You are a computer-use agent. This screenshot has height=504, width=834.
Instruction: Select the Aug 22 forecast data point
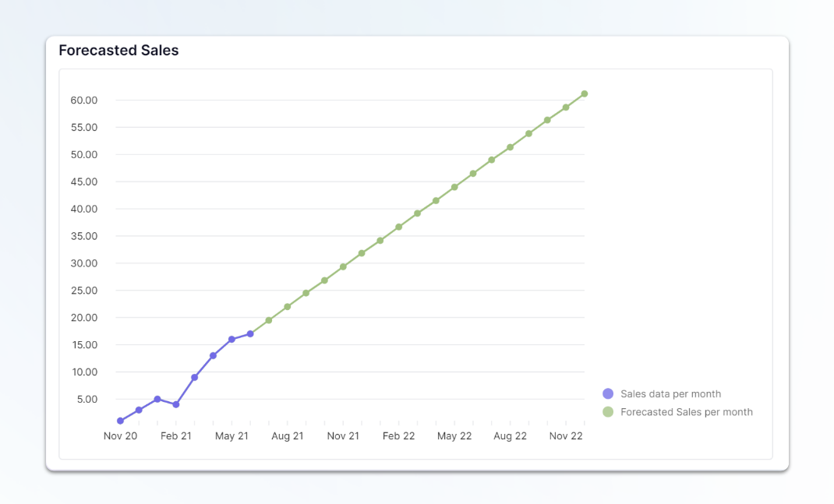coord(510,147)
